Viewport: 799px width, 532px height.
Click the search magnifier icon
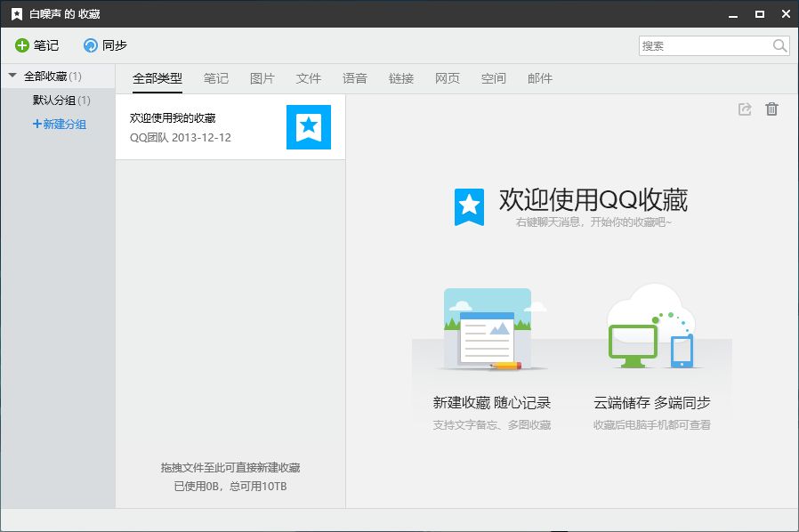click(779, 46)
